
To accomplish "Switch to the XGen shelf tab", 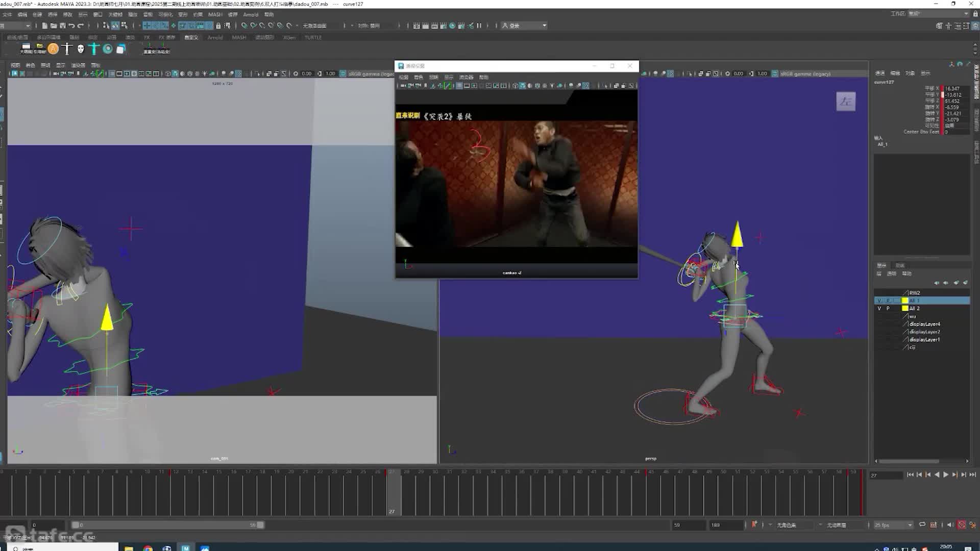I will [x=289, y=37].
